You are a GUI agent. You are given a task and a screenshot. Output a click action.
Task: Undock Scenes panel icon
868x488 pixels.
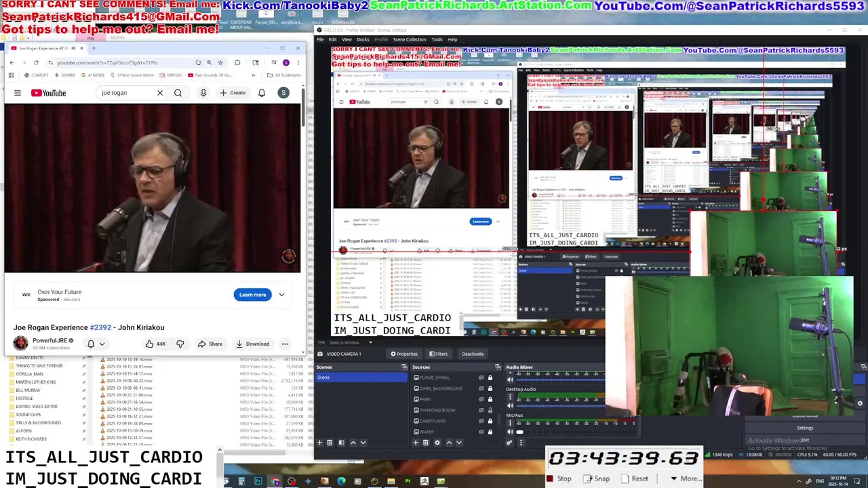(404, 367)
